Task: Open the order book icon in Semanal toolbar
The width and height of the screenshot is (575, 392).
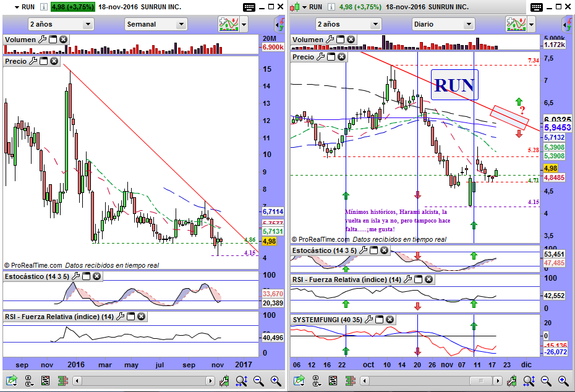Action: pos(63,381)
